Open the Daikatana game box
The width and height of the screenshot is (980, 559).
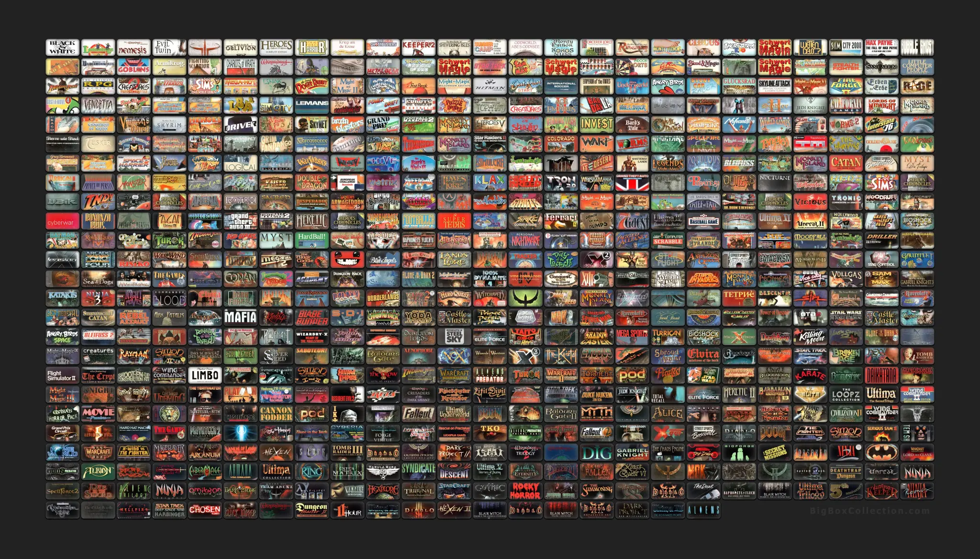[x=881, y=375]
